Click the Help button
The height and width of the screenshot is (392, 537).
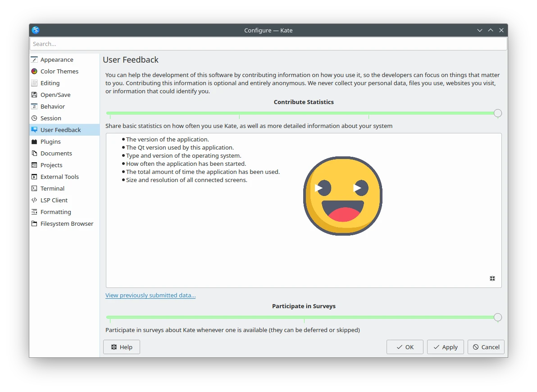coord(122,347)
